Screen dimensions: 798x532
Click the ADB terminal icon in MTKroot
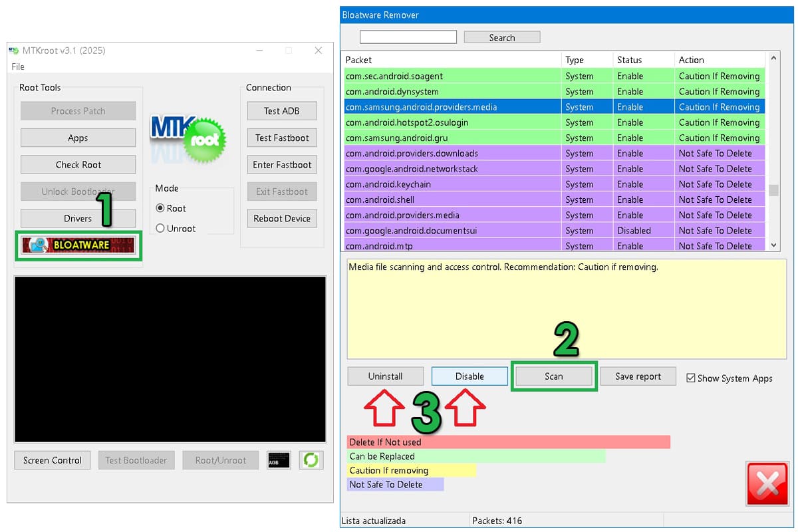(279, 460)
